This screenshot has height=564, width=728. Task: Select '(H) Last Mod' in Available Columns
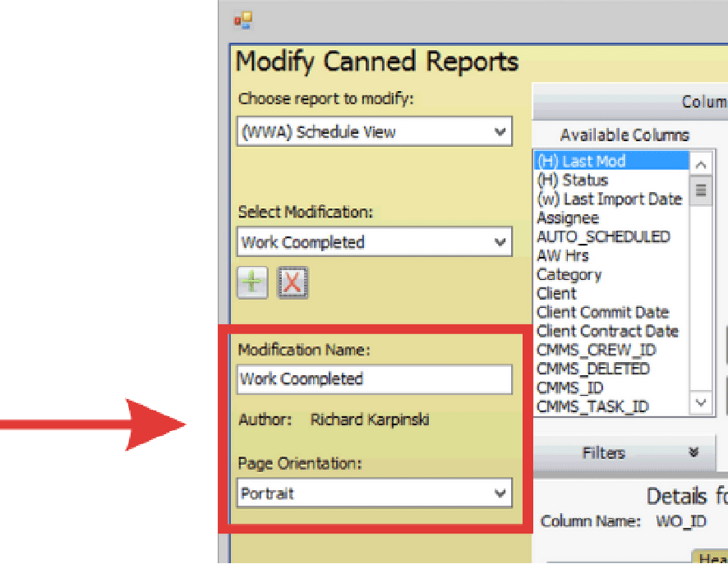(581, 161)
